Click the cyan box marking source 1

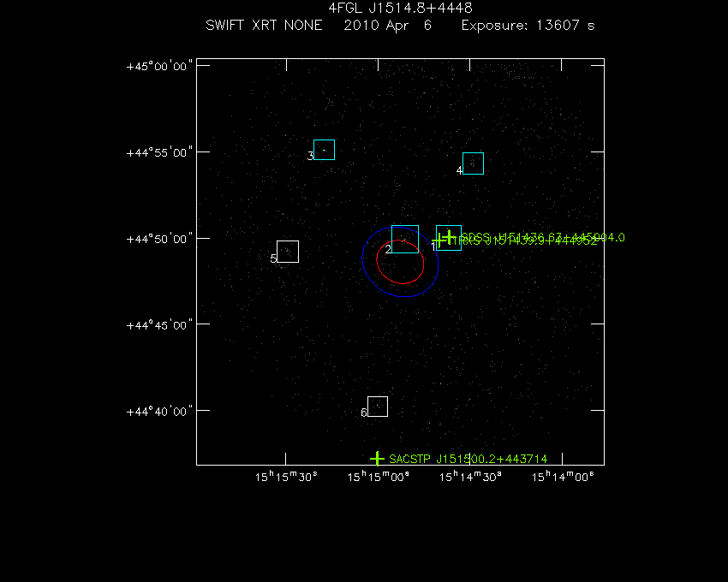[449, 238]
